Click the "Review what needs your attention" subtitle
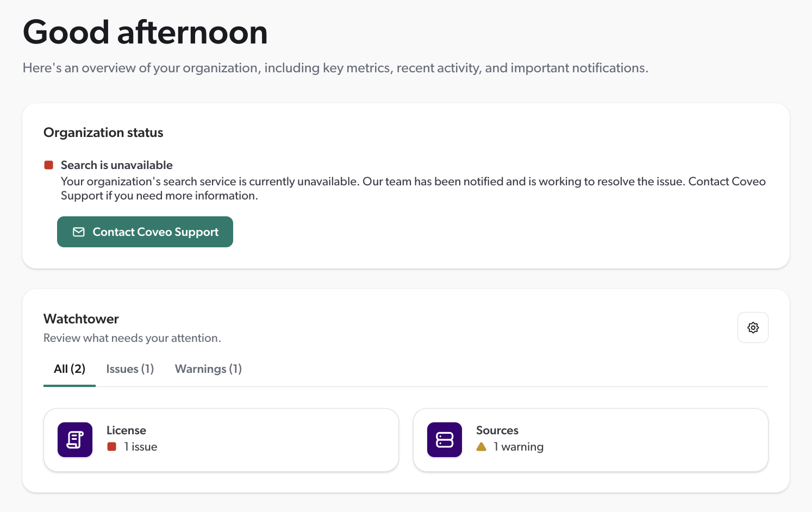This screenshot has width=812, height=512. tap(132, 338)
